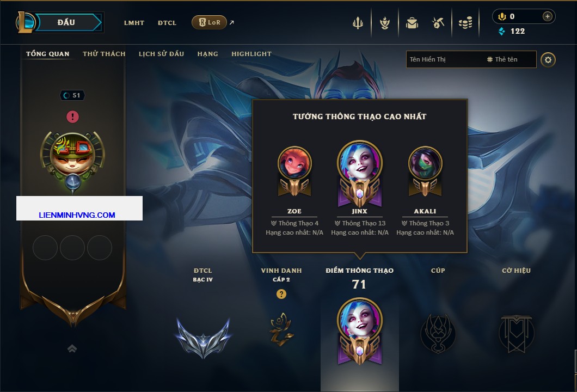Switch to the THỬ THÁCH tab
Image resolution: width=577 pixels, height=392 pixels.
[x=104, y=54]
